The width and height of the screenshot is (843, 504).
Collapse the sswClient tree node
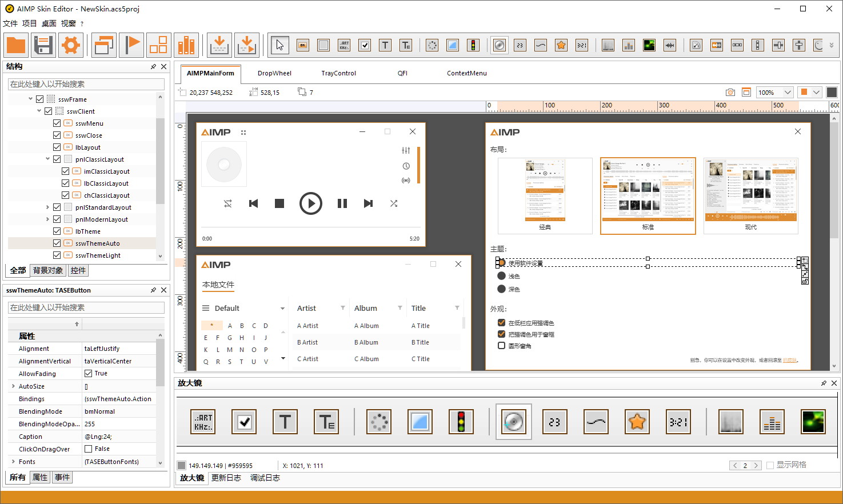tap(39, 111)
